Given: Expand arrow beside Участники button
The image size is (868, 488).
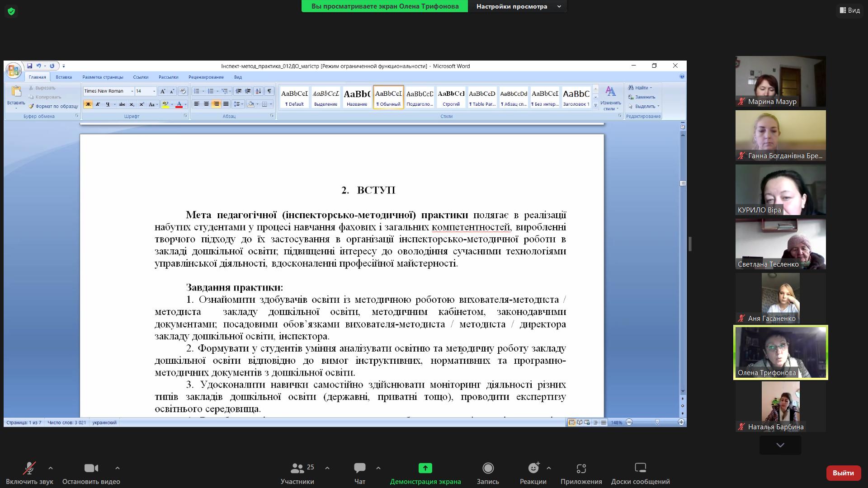Looking at the screenshot, I should [327, 468].
